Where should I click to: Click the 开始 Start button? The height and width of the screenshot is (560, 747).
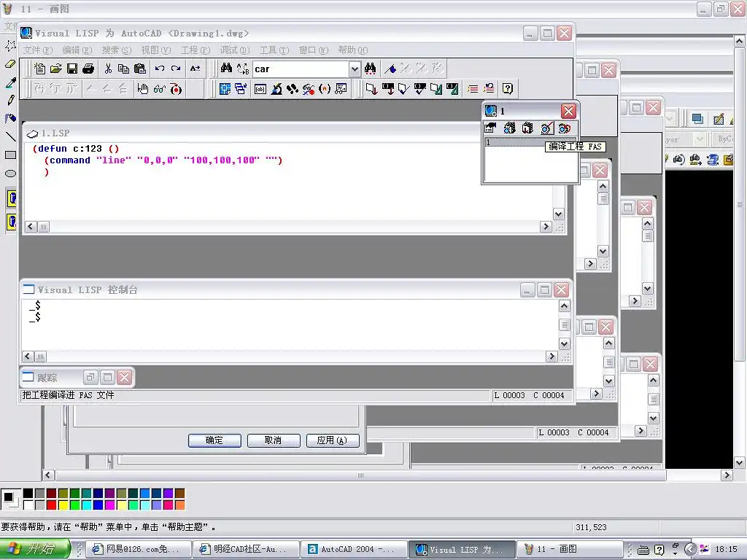[x=35, y=549]
